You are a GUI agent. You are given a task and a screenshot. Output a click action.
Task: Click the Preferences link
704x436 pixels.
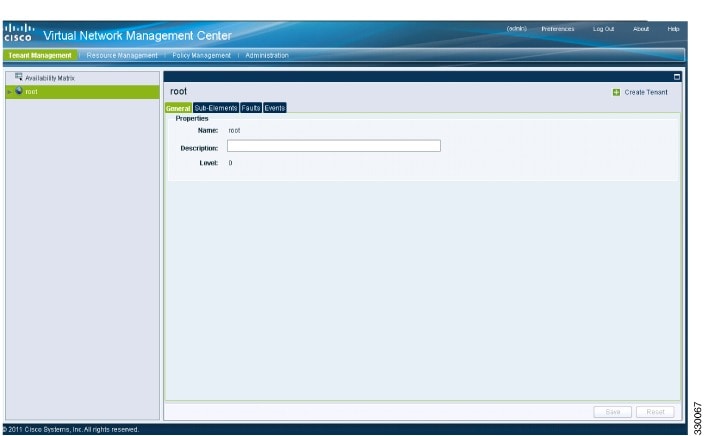(558, 29)
